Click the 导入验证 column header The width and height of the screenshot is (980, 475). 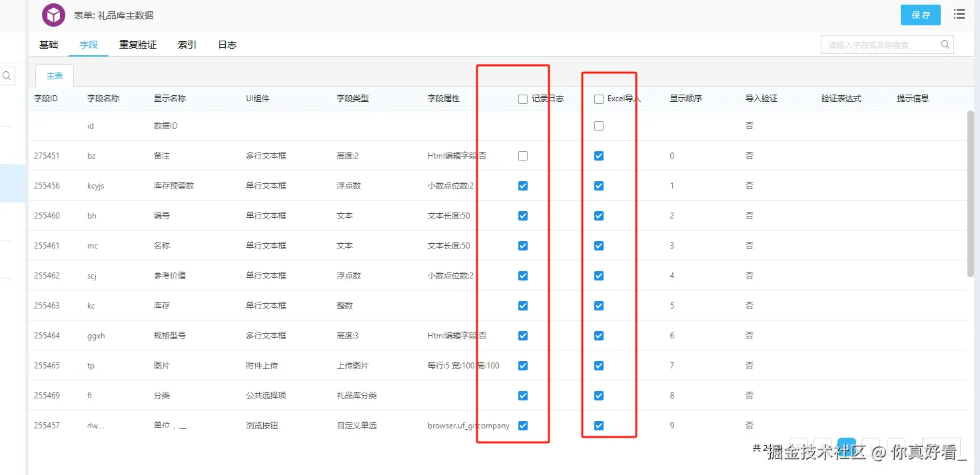click(761, 99)
